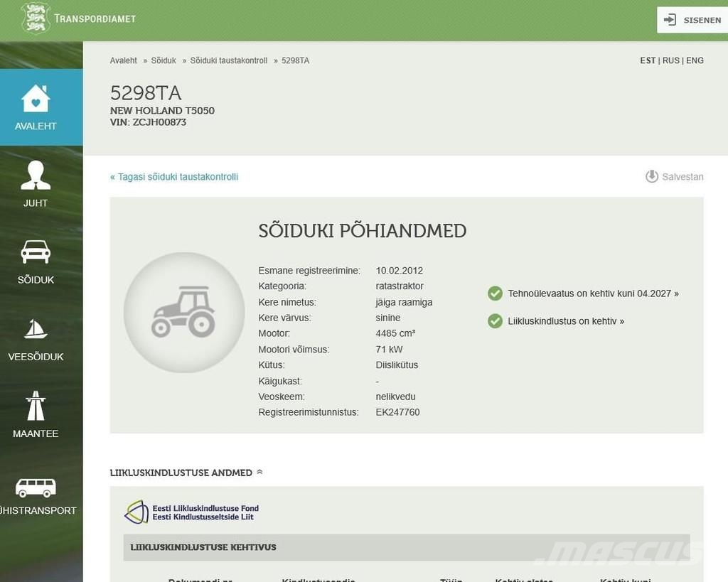Select the Kere värvus label
Image resolution: width=728 pixels, height=582 pixels.
[x=284, y=318]
